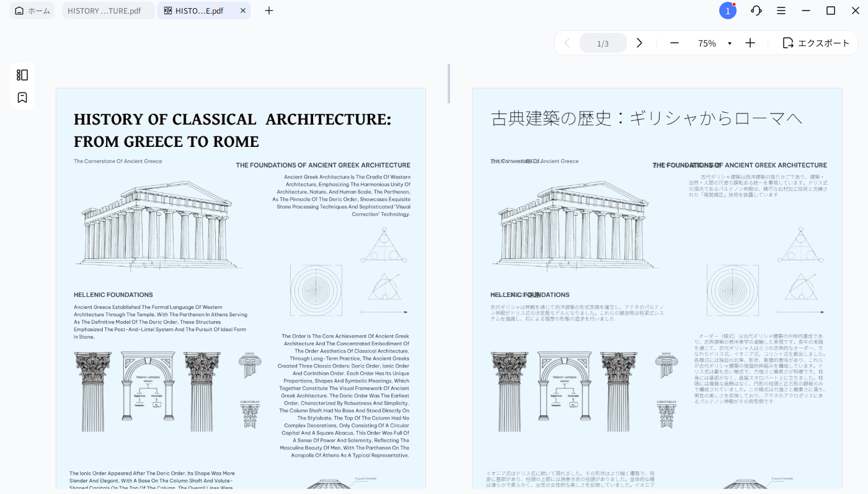Viewport: 868px width, 494px height.
Task: Click the English title HISTORY OF CLASSICAL ARCHITECTURE
Action: pos(232,130)
